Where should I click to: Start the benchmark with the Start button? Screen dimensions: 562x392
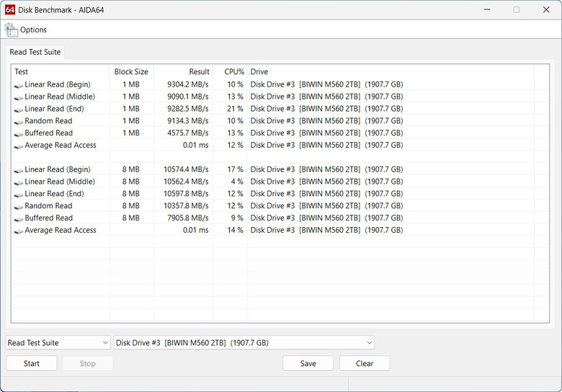32,364
